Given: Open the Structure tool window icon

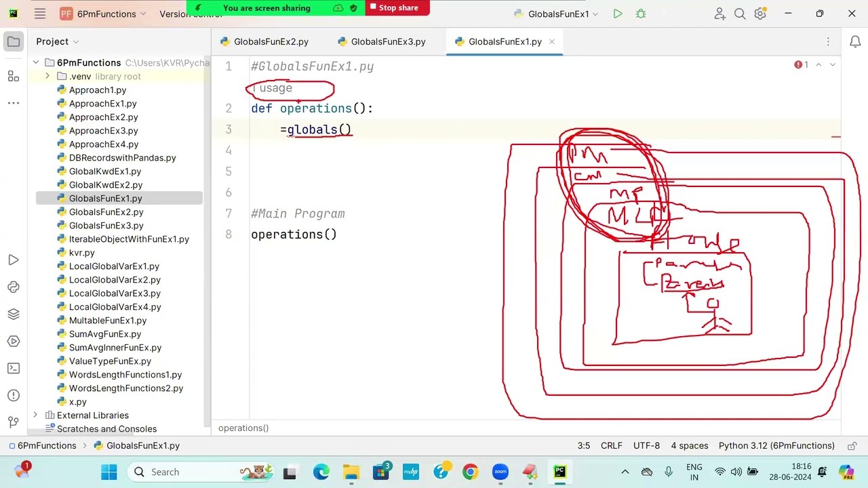Looking at the screenshot, I should click(14, 76).
